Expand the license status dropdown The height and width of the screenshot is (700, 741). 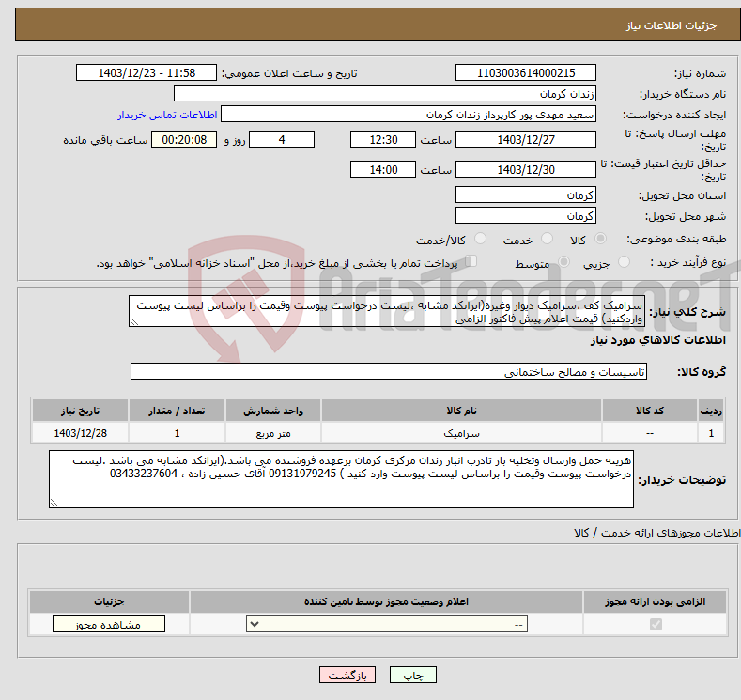(387, 625)
